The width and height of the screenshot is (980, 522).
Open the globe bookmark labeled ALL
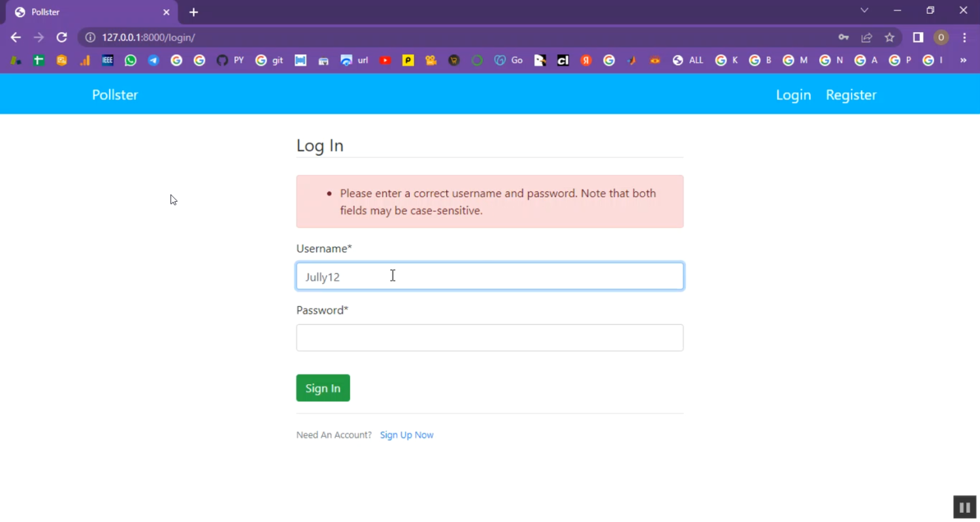[x=688, y=60]
